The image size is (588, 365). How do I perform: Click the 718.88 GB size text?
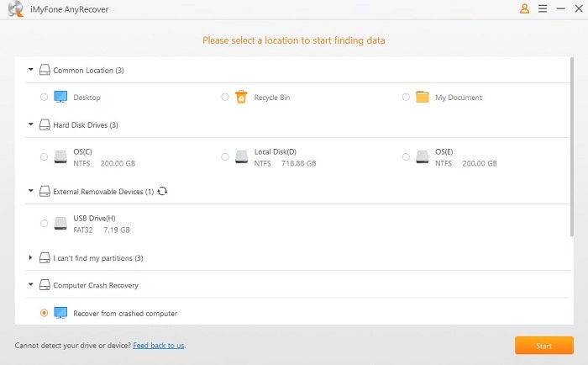click(298, 163)
